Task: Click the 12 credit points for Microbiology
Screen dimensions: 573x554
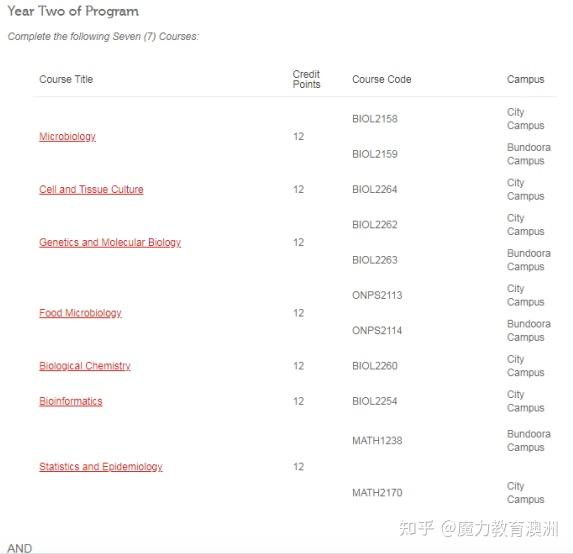Action: coord(299,137)
